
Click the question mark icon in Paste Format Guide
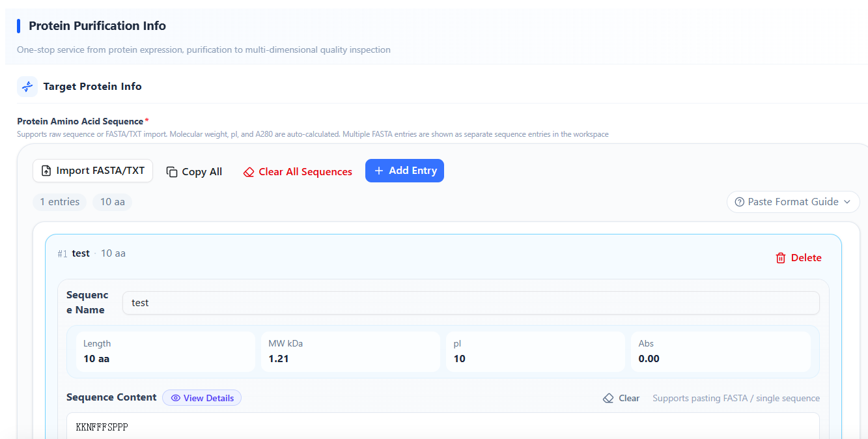(x=740, y=202)
